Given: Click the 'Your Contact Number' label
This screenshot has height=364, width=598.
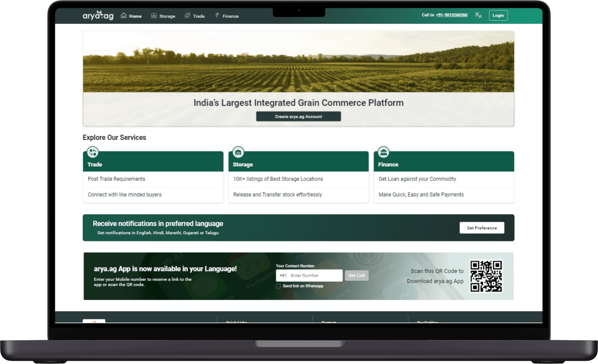Looking at the screenshot, I should coord(295,266).
